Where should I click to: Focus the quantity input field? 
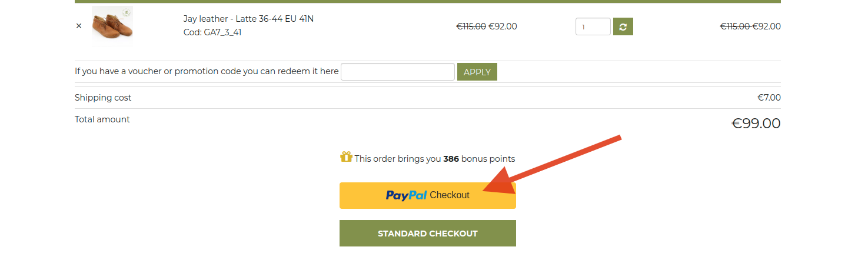click(x=593, y=26)
